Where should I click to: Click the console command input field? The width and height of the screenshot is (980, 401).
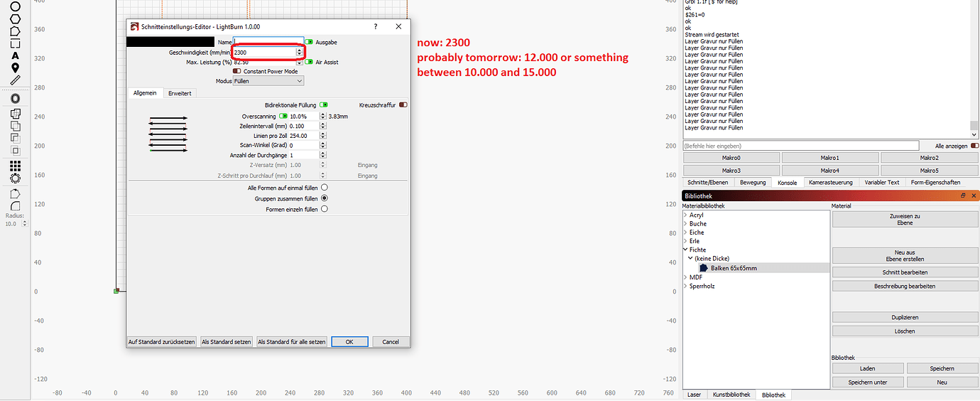tap(801, 146)
